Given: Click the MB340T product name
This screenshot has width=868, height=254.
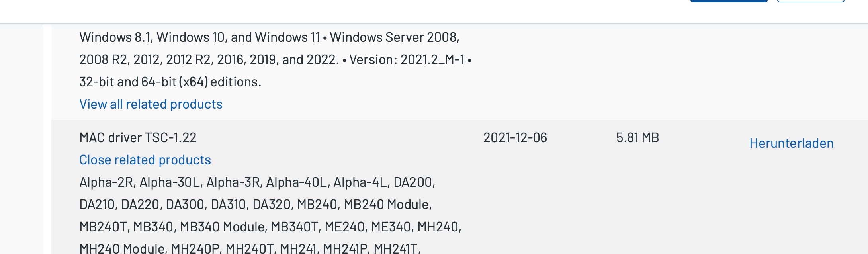Looking at the screenshot, I should pos(294,227).
